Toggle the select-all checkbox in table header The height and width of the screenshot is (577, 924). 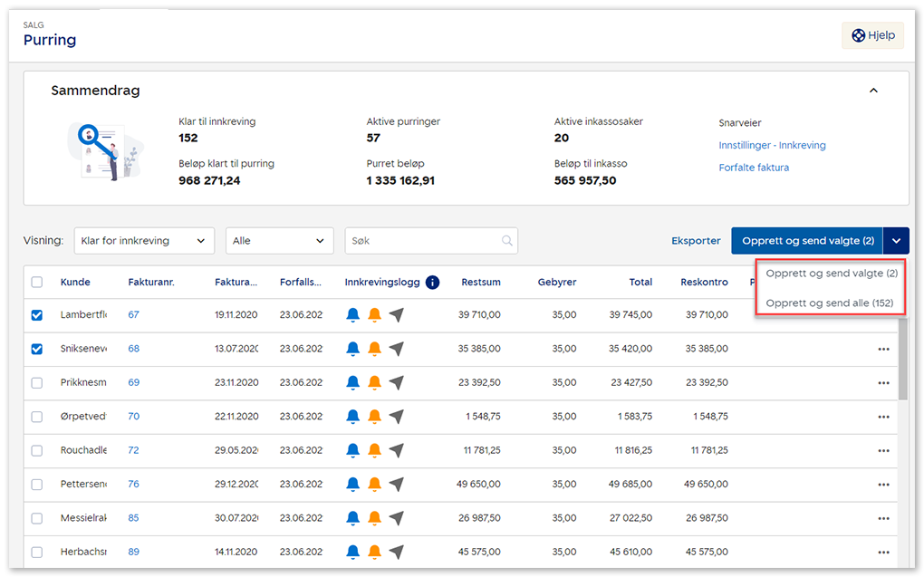point(37,282)
